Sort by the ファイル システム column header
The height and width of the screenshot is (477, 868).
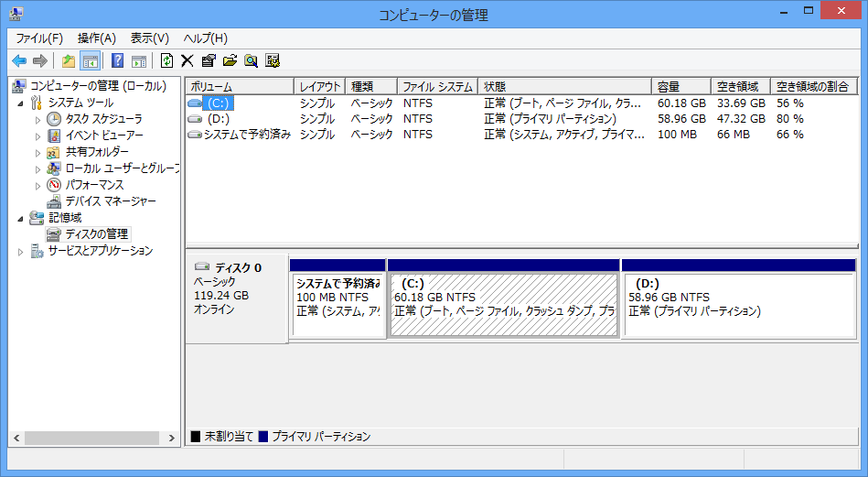(x=437, y=86)
